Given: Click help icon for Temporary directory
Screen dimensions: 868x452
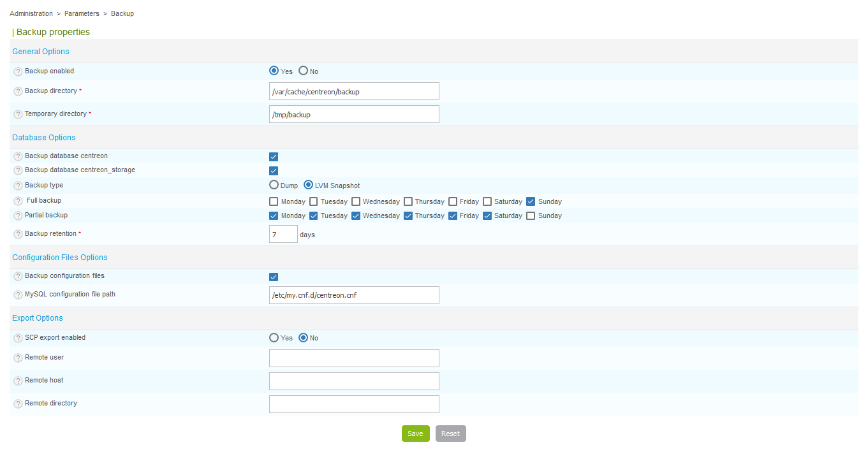Looking at the screenshot, I should (18, 114).
